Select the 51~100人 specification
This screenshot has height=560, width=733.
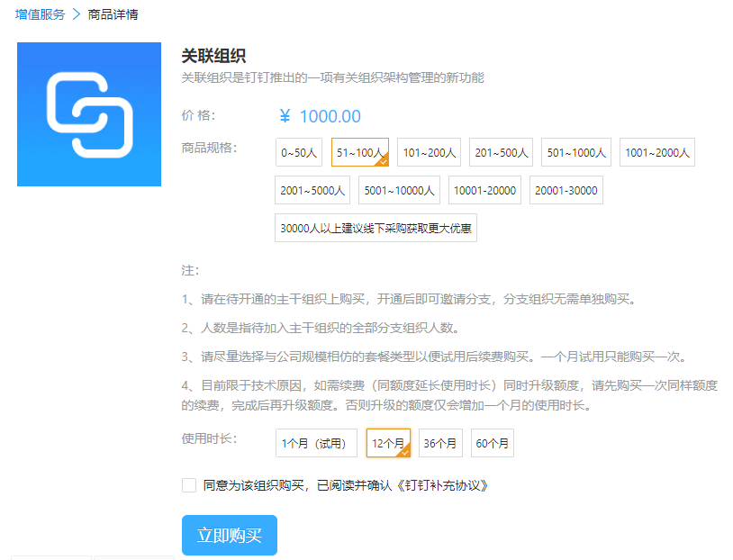[x=360, y=152]
